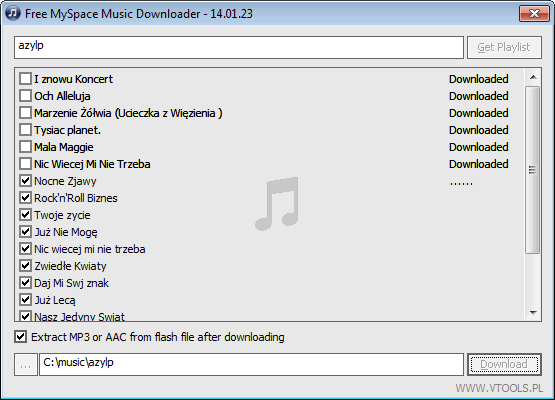The width and height of the screenshot is (555, 400).
Task: Check the 'Nic Wiecej Mi Nie Trzeba' checkbox
Action: [x=25, y=164]
